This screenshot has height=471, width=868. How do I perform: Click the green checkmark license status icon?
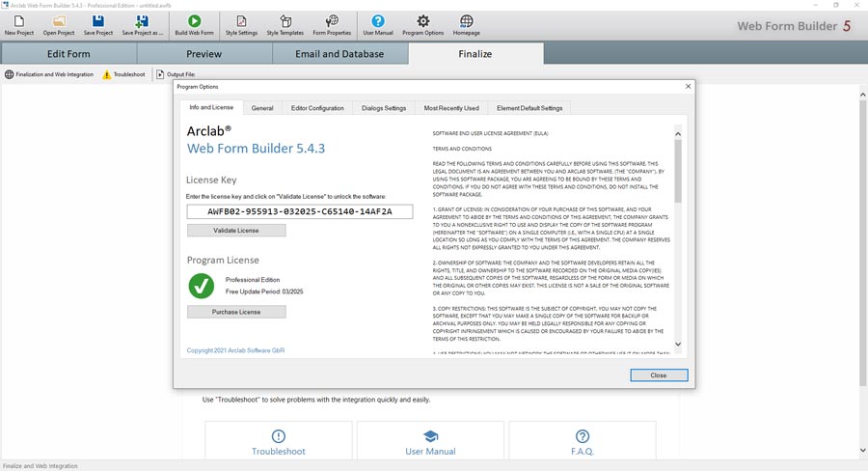click(x=201, y=286)
